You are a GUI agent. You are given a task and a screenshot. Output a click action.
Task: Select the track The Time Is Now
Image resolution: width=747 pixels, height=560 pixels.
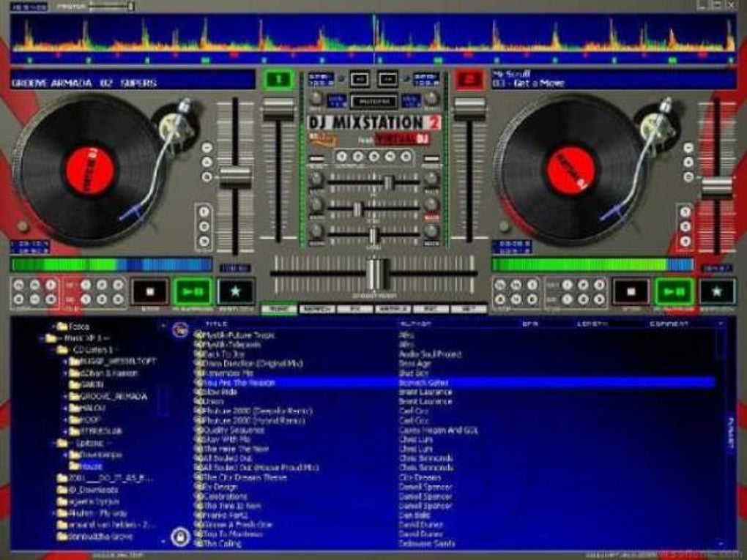tap(231, 506)
